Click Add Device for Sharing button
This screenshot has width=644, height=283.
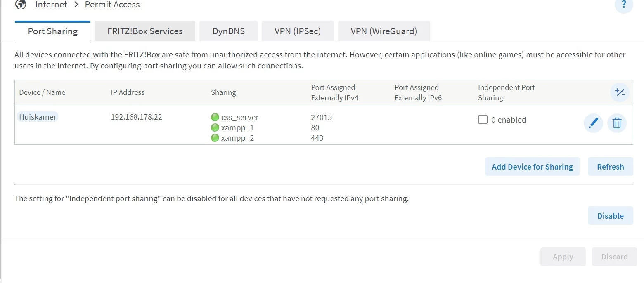532,167
